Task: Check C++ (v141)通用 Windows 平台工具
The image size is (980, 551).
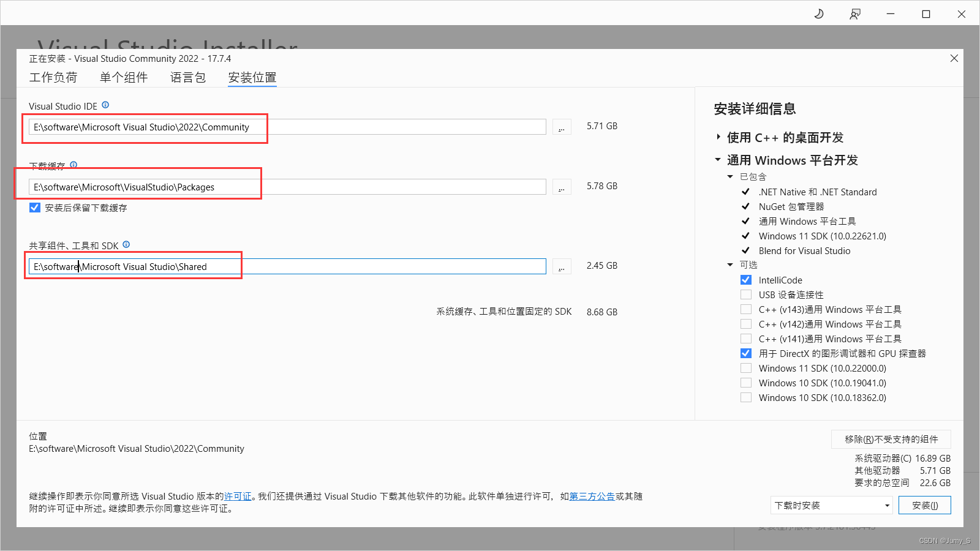Action: click(746, 339)
